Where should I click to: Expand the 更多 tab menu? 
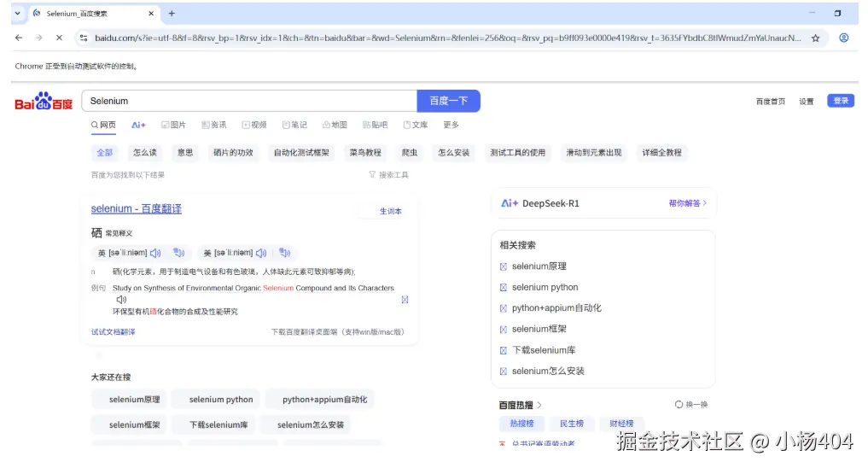451,126
